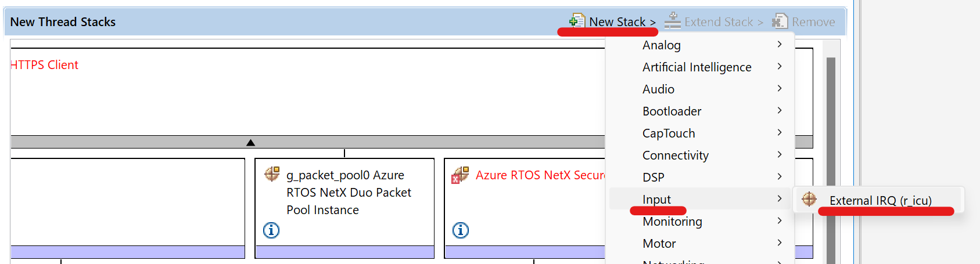
Task: Expand the Motor submenu arrow
Action: click(780, 243)
